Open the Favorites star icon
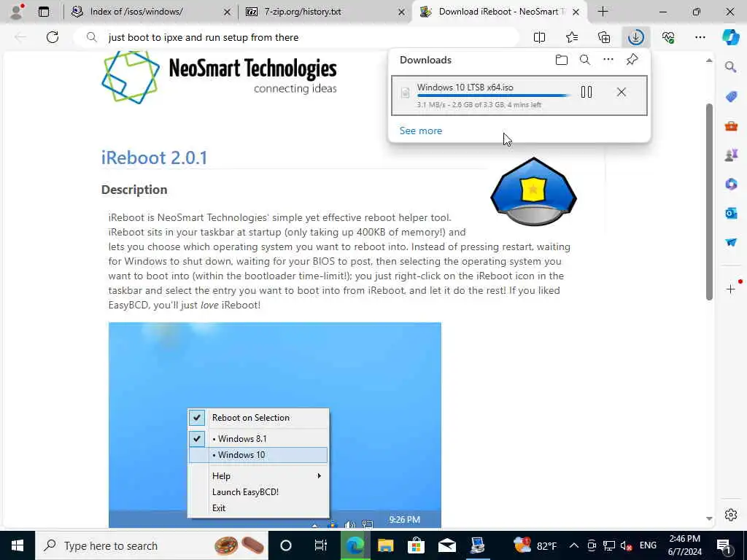 click(x=572, y=37)
